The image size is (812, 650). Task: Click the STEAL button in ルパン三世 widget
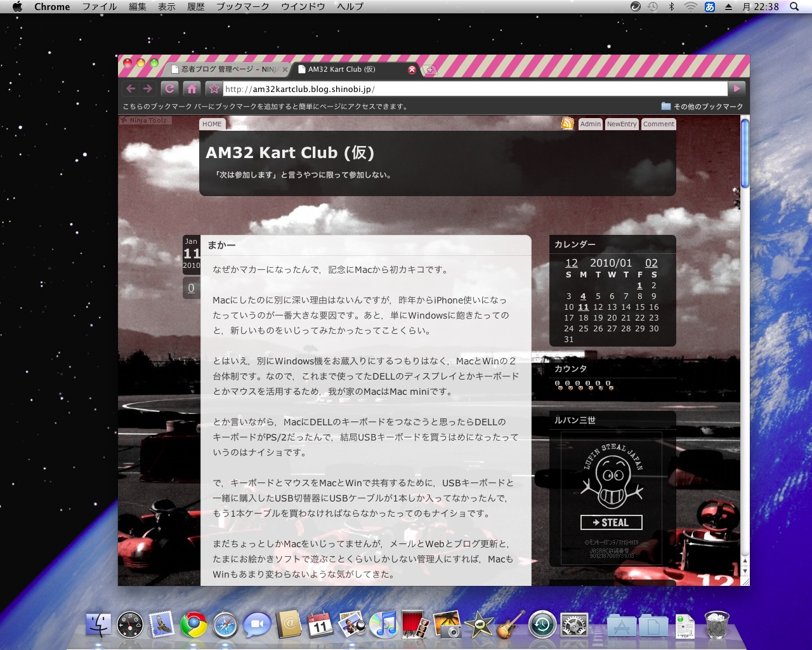tap(612, 522)
